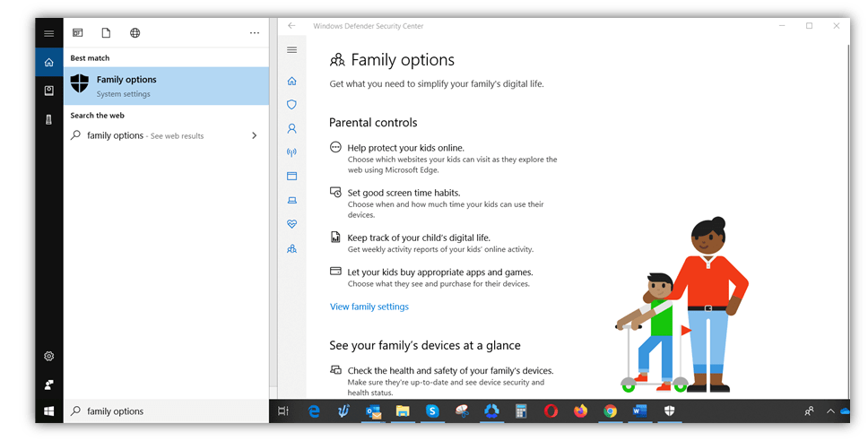Select 'Set good screen time habits.' text
This screenshot has height=441, width=868.
[x=404, y=193]
